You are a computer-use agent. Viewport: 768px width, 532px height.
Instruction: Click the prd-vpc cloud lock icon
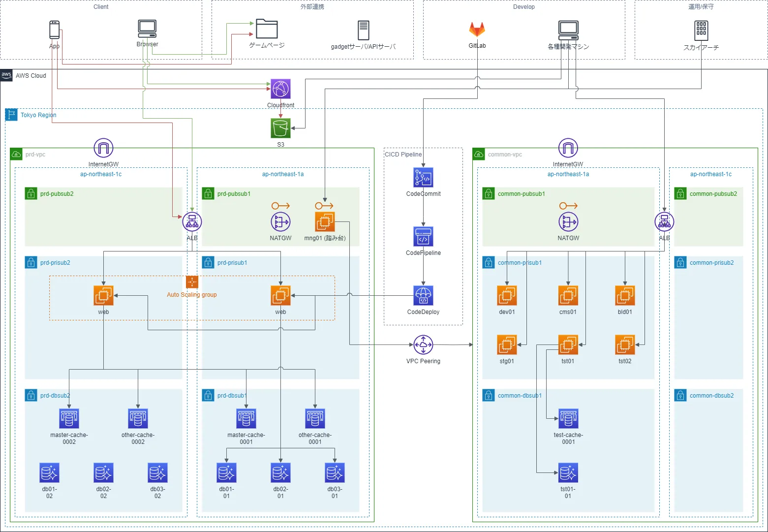pos(16,154)
